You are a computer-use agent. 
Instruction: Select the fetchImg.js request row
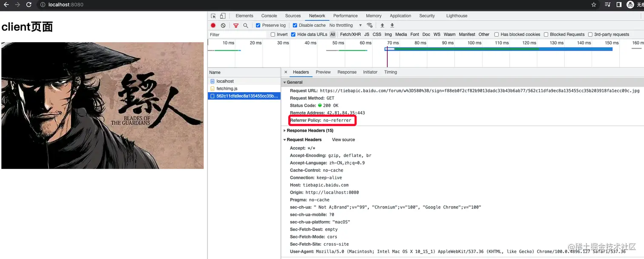244,88
